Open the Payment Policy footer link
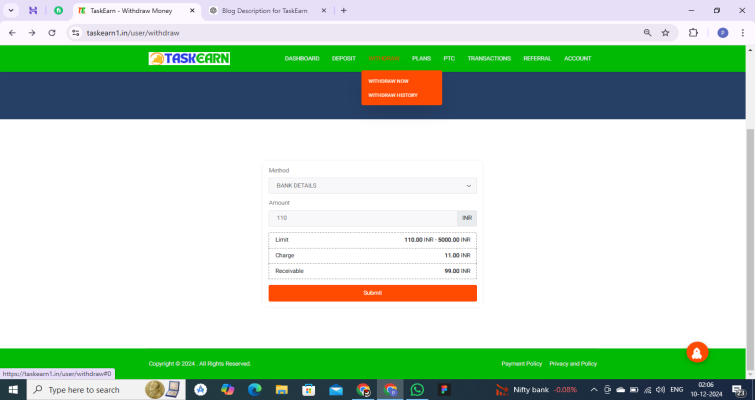 [x=521, y=364]
